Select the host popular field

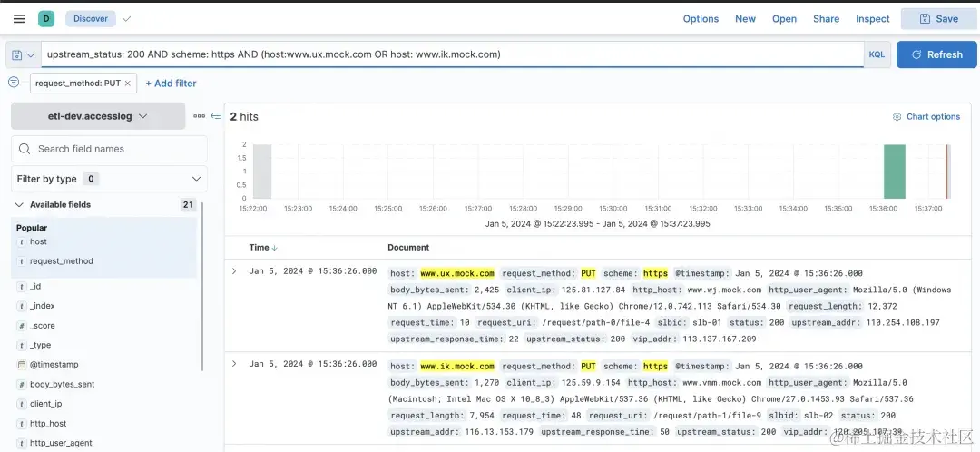tap(38, 242)
